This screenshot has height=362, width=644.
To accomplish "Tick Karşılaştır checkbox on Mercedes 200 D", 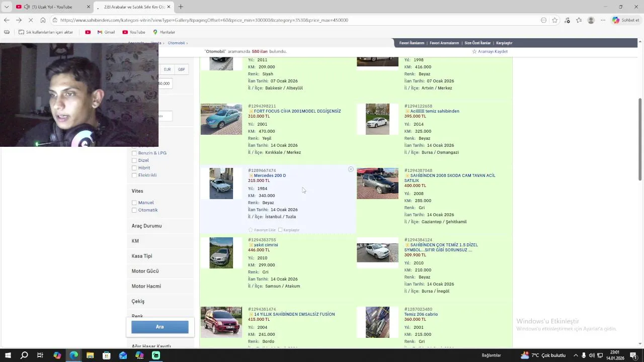I will pyautogui.click(x=280, y=230).
